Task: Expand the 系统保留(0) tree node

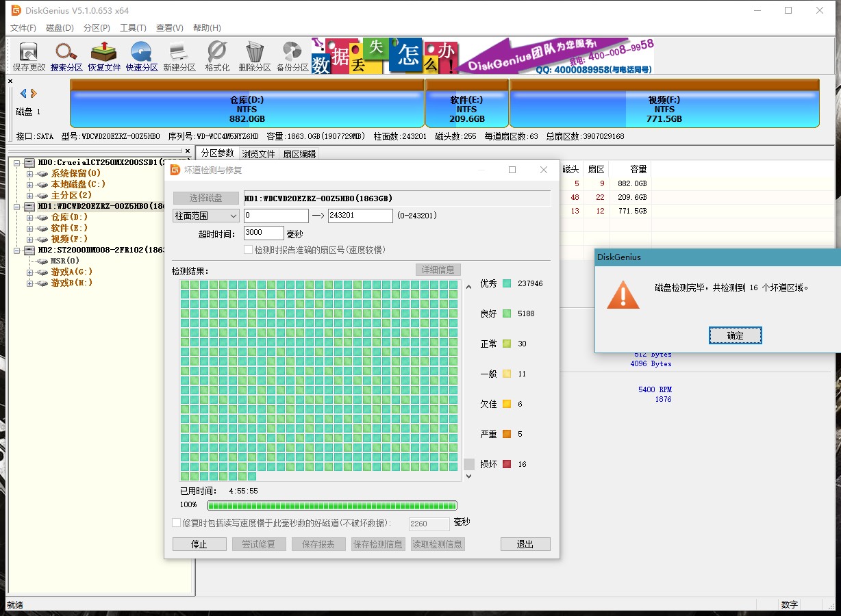Action: point(29,174)
